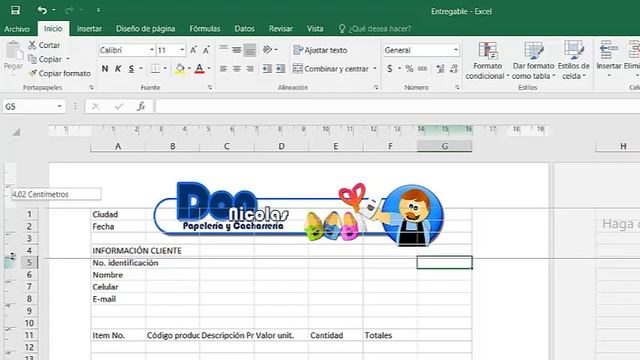
Task: Click the increase indent icon
Action: (x=280, y=69)
